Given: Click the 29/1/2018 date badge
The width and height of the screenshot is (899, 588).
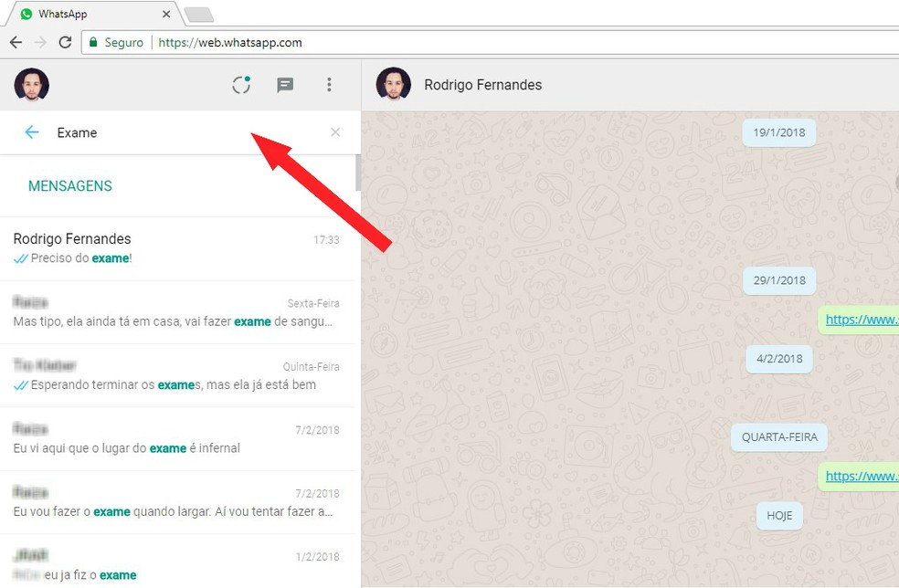Looking at the screenshot, I should coord(779,280).
